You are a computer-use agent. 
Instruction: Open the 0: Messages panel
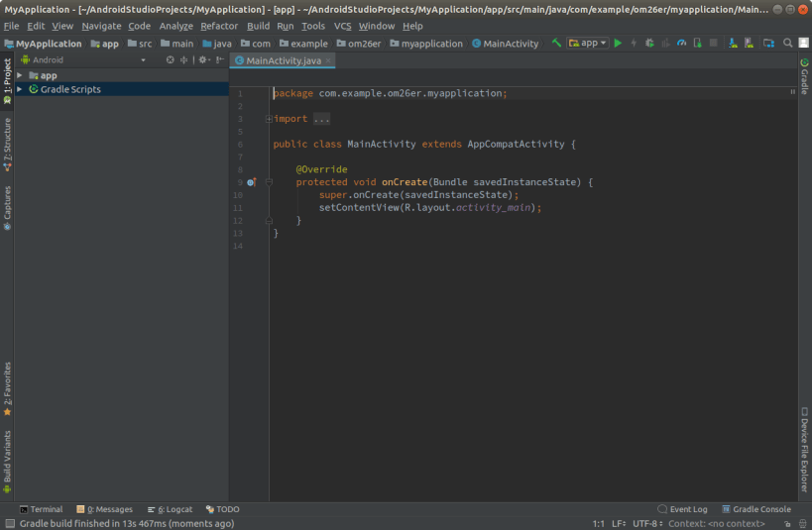pyautogui.click(x=105, y=509)
